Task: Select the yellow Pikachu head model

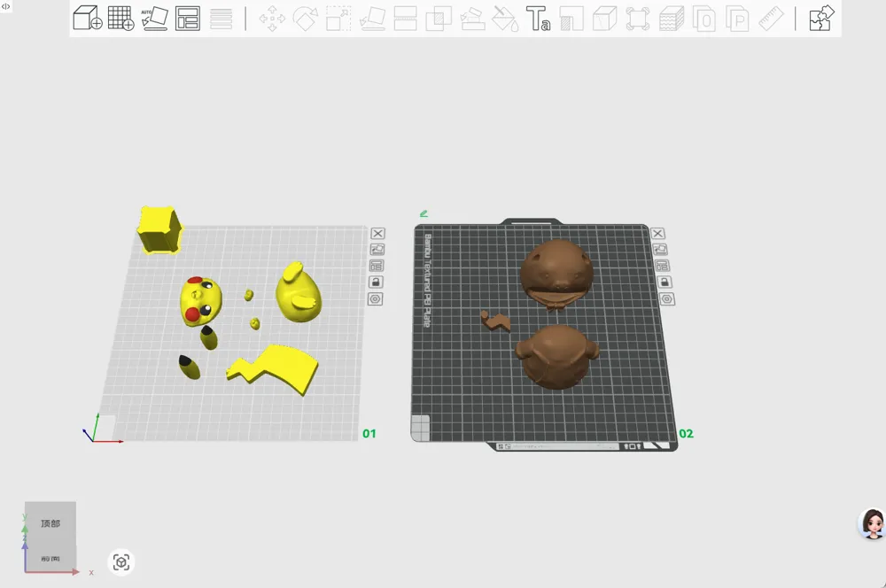Action: point(200,302)
